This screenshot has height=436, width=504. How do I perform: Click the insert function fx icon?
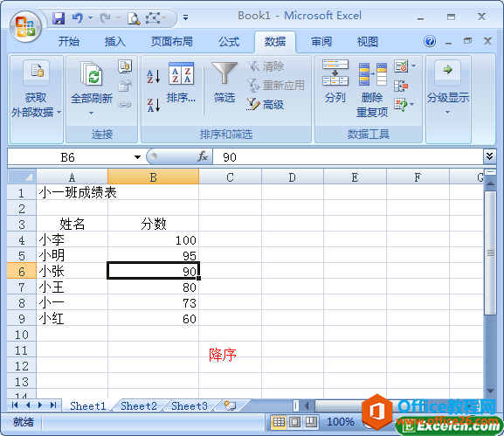[x=203, y=157]
